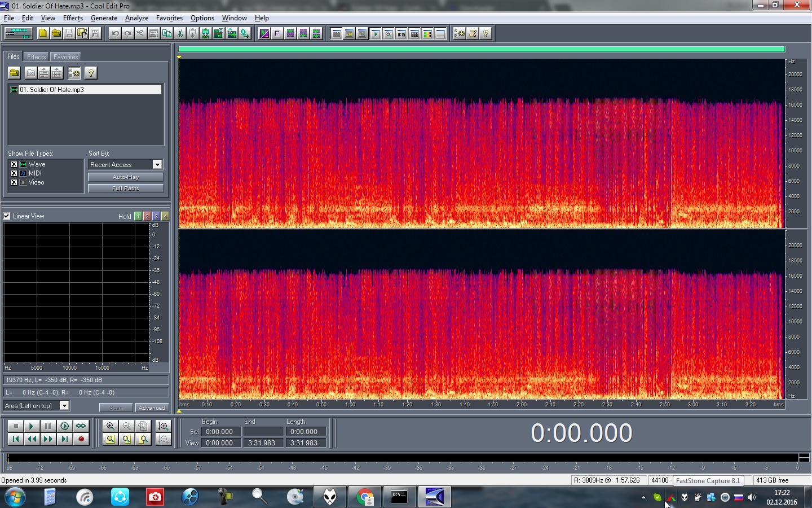Click the Zoom In horizontally magnifier icon
Screen dimensions: 812x508
[111, 426]
